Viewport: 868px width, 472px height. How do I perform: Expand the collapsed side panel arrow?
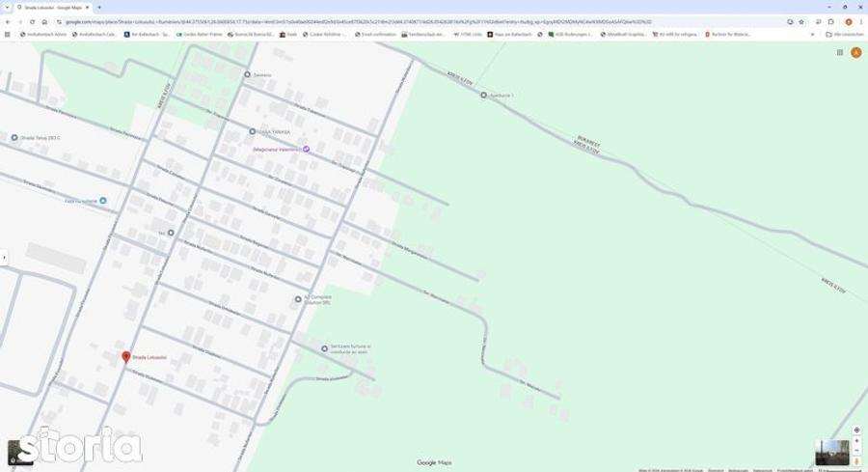(x=4, y=257)
